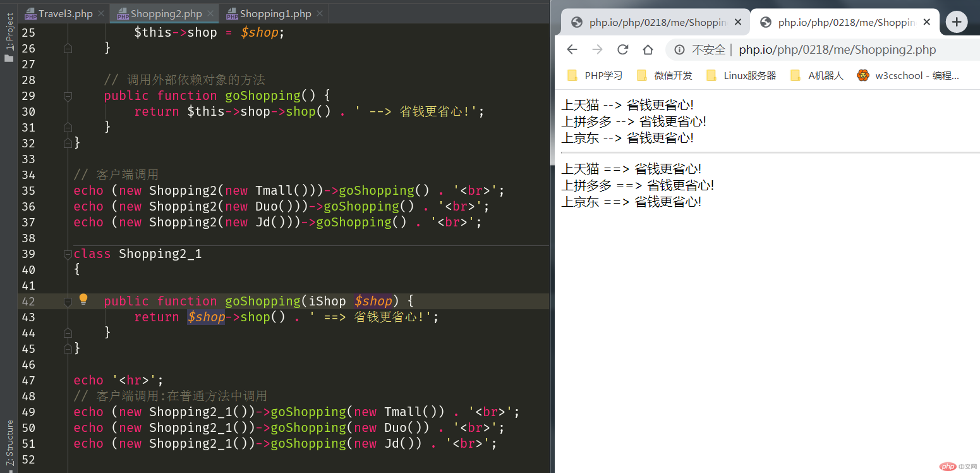
Task: Close the active Chrome tab
Action: (927, 22)
